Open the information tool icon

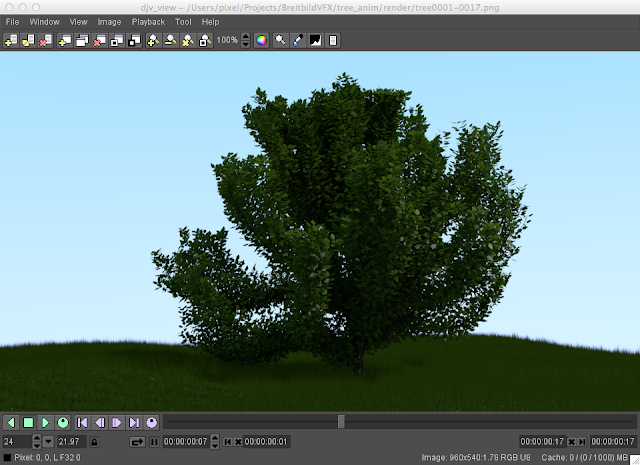coord(333,40)
